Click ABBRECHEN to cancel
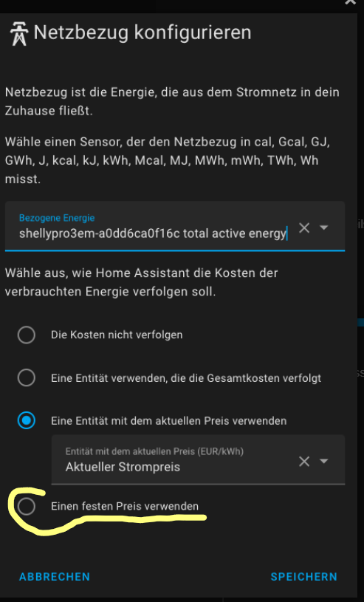 point(55,577)
